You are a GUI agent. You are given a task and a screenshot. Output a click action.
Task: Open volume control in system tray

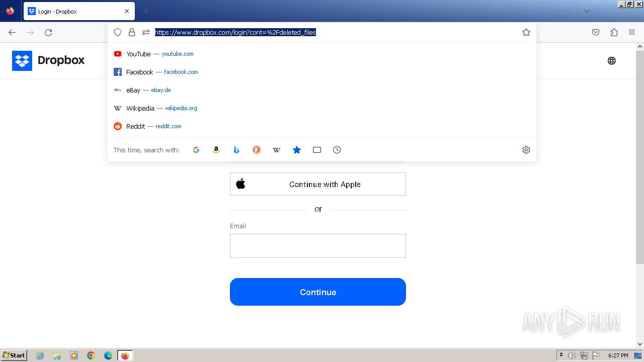click(x=572, y=355)
